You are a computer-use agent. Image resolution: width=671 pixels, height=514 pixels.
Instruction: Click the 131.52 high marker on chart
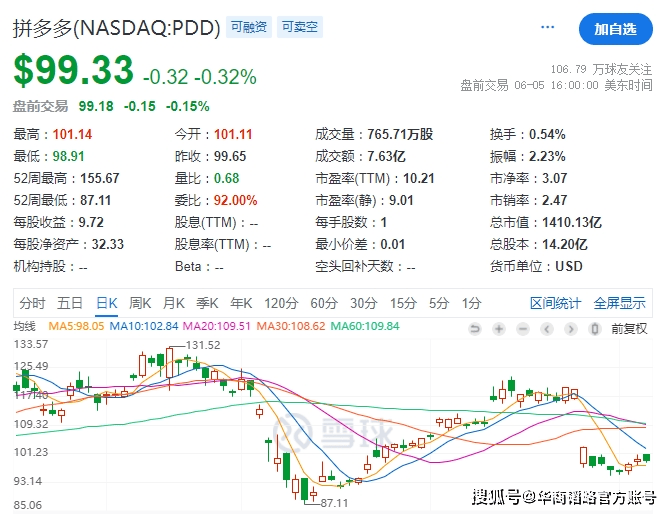click(x=203, y=345)
